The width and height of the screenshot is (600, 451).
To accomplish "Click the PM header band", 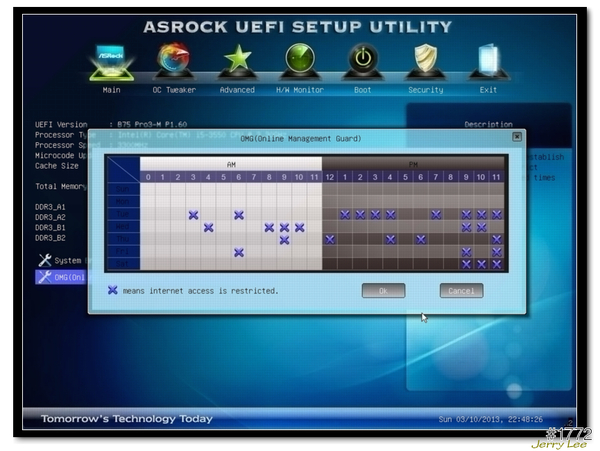I will (413, 164).
